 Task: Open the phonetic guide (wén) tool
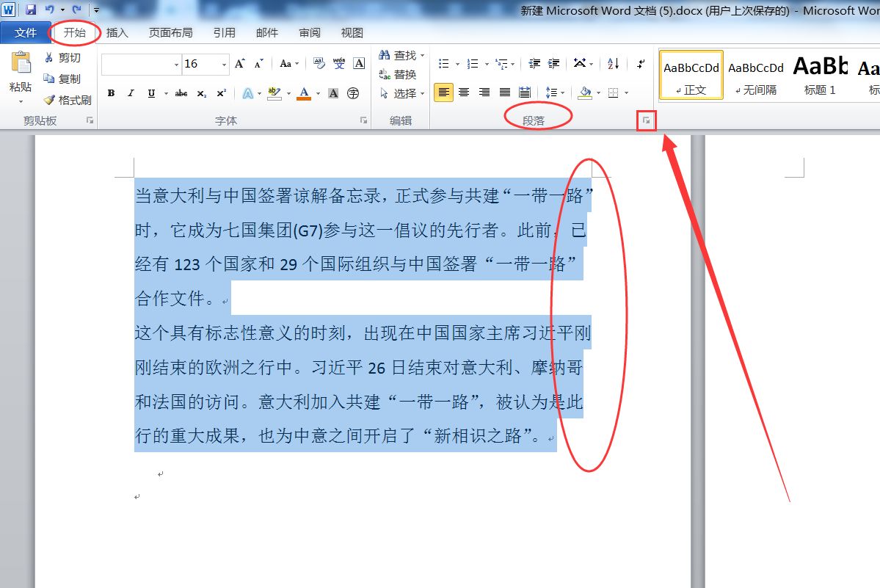pyautogui.click(x=339, y=63)
